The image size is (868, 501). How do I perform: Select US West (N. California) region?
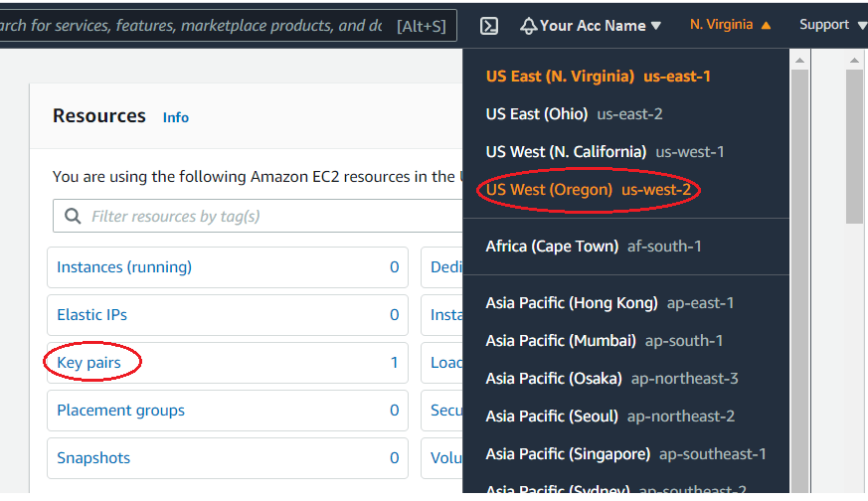coord(605,152)
